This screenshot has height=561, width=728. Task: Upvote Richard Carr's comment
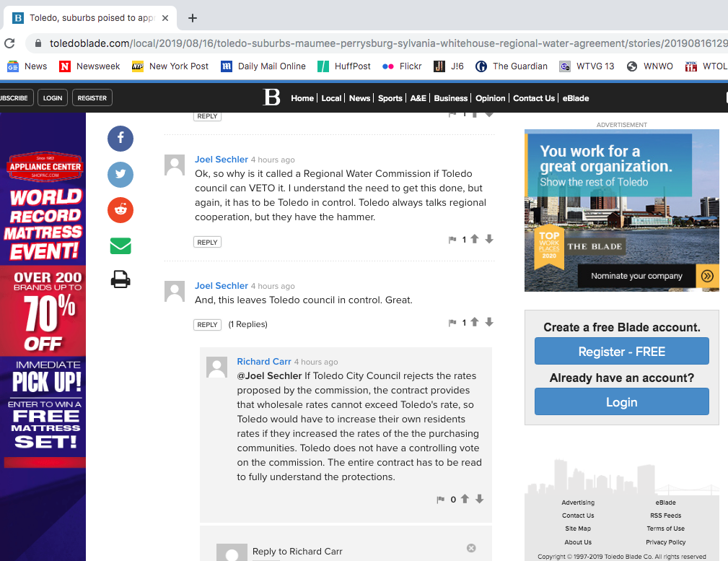click(465, 499)
